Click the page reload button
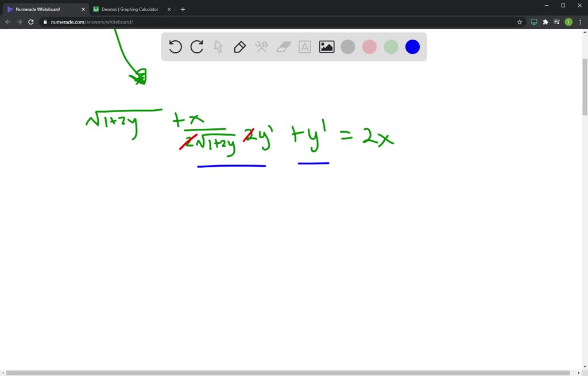This screenshot has width=588, height=376. (31, 21)
